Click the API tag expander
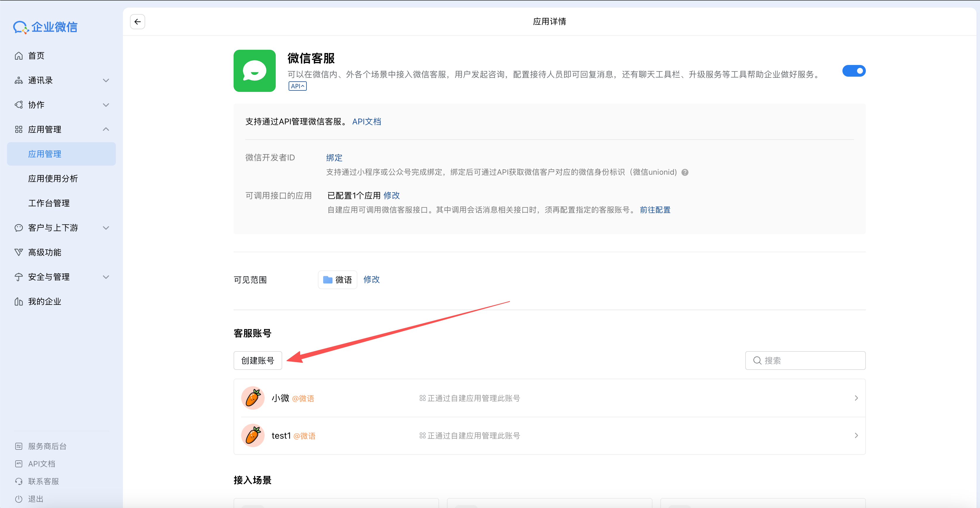This screenshot has height=508, width=980. pyautogui.click(x=297, y=86)
